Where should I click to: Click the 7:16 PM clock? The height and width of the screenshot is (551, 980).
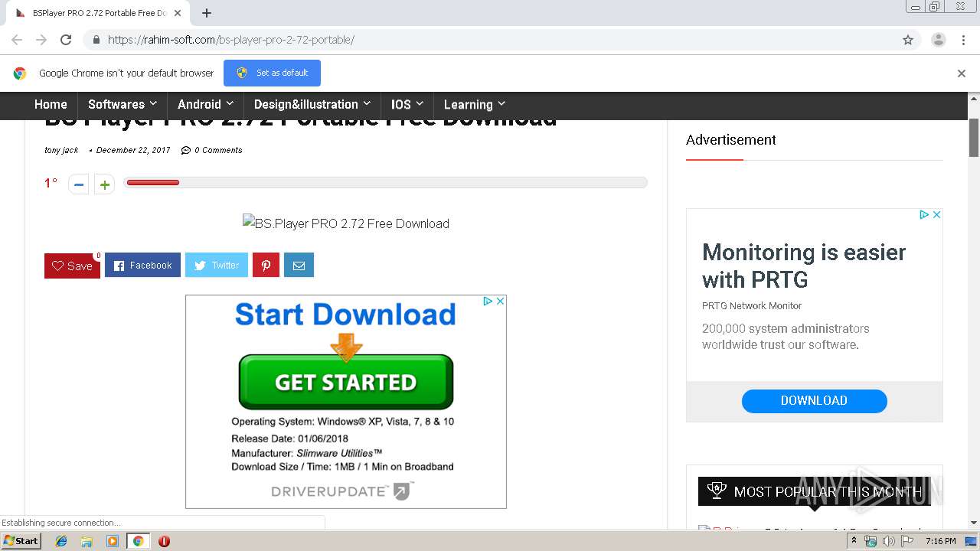941,541
